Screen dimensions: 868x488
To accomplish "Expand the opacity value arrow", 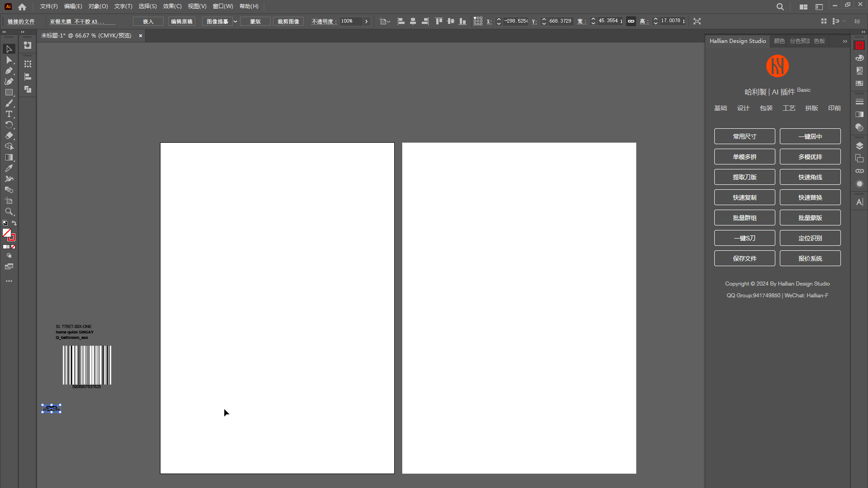I will pos(366,21).
